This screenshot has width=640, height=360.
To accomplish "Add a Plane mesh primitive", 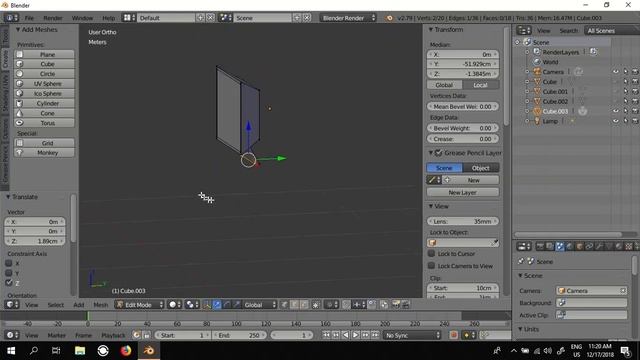I will pyautogui.click(x=44, y=54).
